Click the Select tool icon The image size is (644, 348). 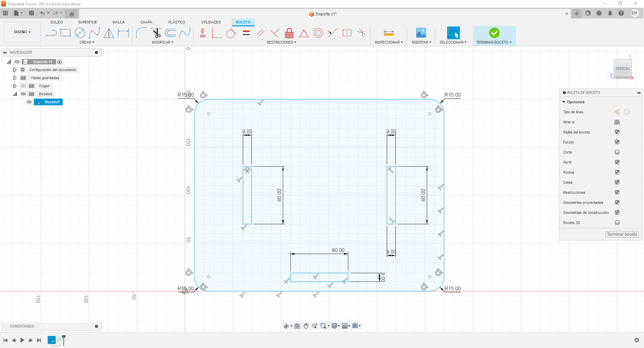(453, 33)
